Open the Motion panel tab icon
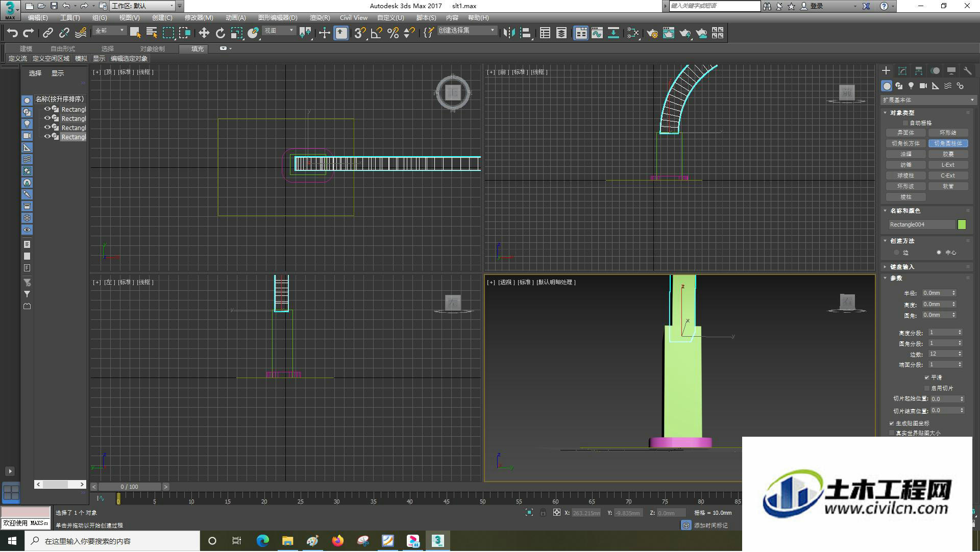Screen dimensions: 980x552 (x=935, y=71)
